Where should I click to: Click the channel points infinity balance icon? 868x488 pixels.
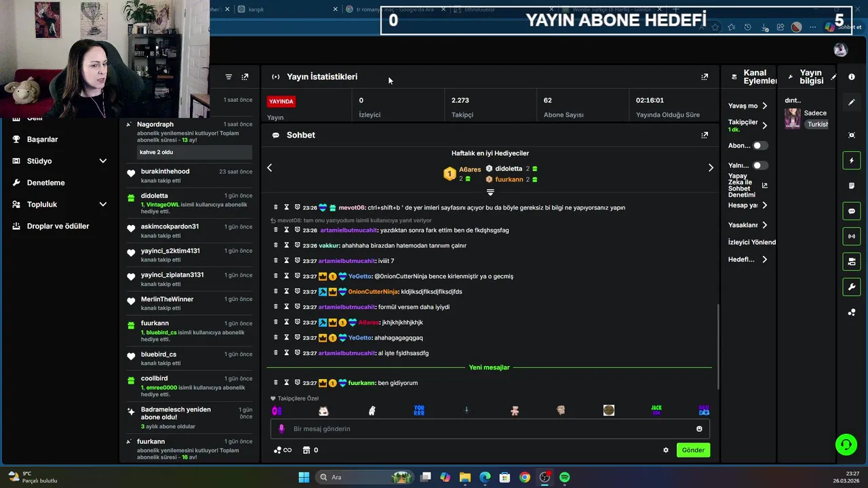[x=282, y=450]
